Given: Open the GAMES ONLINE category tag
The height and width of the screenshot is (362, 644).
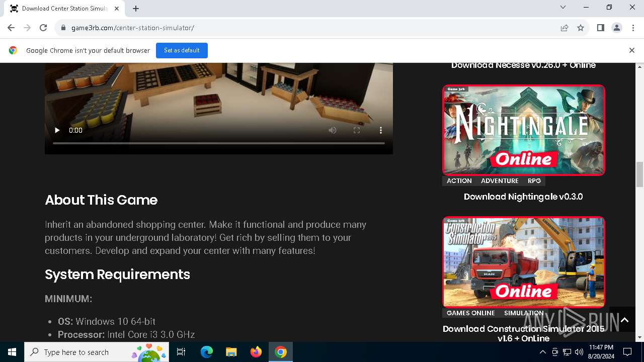Looking at the screenshot, I should point(471,313).
